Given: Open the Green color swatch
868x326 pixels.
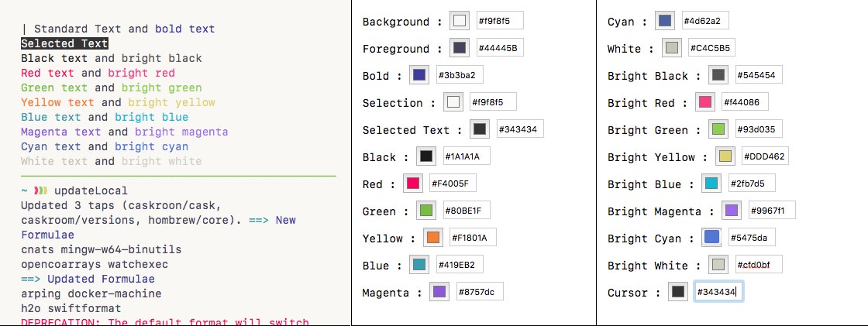Looking at the screenshot, I should click(425, 211).
